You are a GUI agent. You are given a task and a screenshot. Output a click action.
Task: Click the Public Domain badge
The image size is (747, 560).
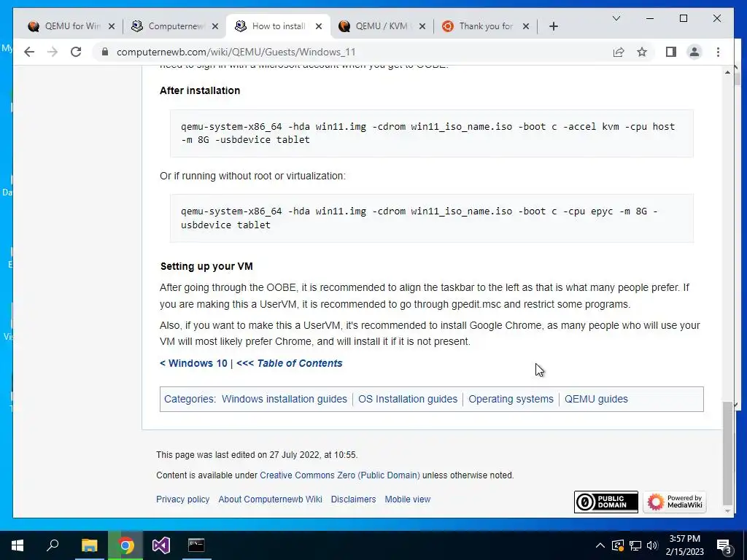pos(606,502)
